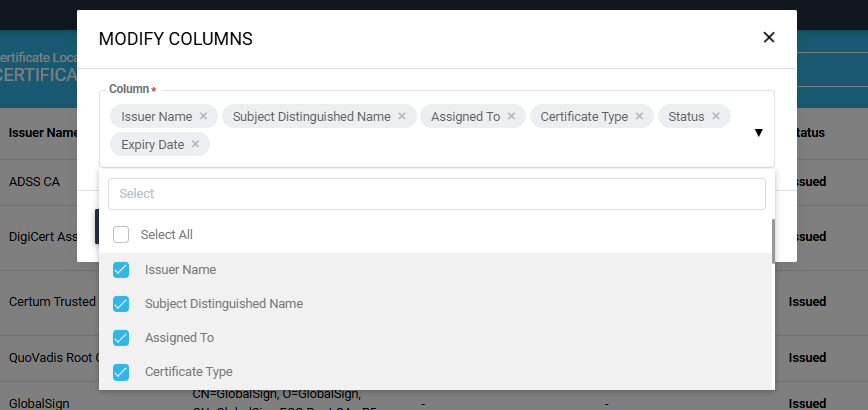Uncheck Subject Distinguished Name checkbox
This screenshot has height=410, width=868.
pyautogui.click(x=121, y=303)
